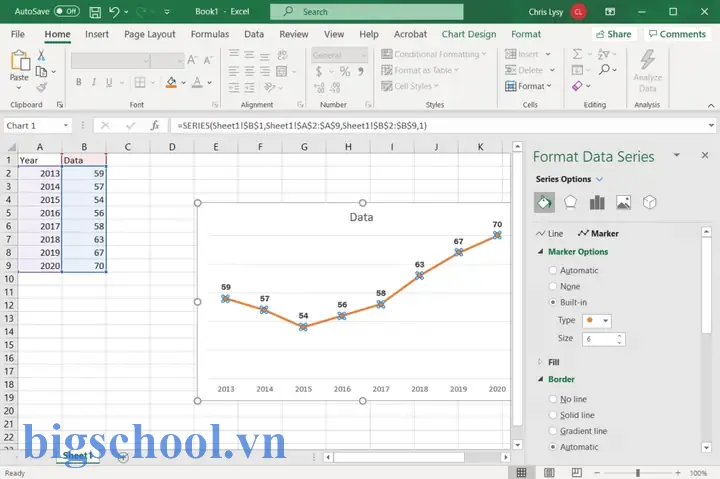The image size is (720, 479).
Task: Click the Search box in title bar
Action: [x=367, y=12]
